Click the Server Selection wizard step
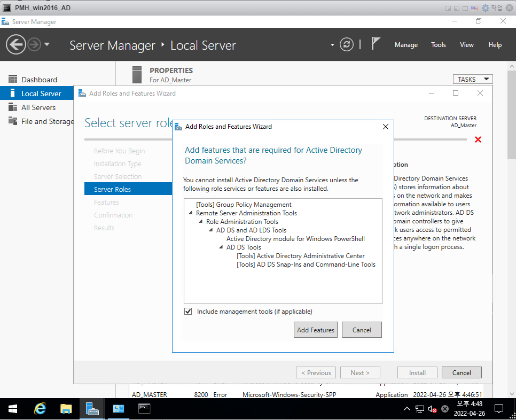516x420 pixels. pyautogui.click(x=118, y=177)
